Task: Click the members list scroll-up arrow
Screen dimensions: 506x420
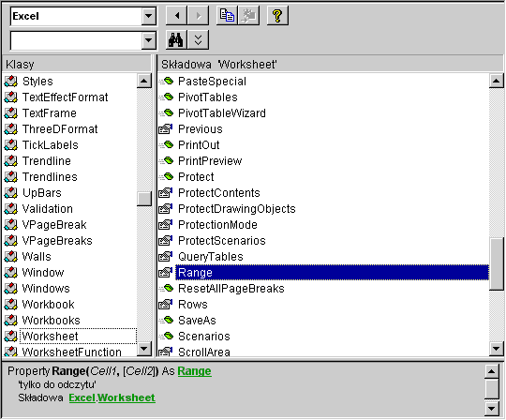Action: 497,81
